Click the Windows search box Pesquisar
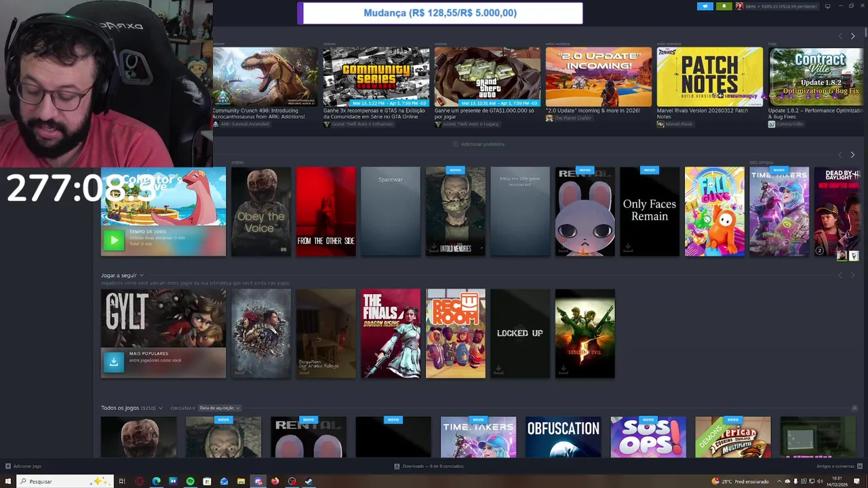Viewport: 868px width, 488px height. pyautogui.click(x=64, y=481)
